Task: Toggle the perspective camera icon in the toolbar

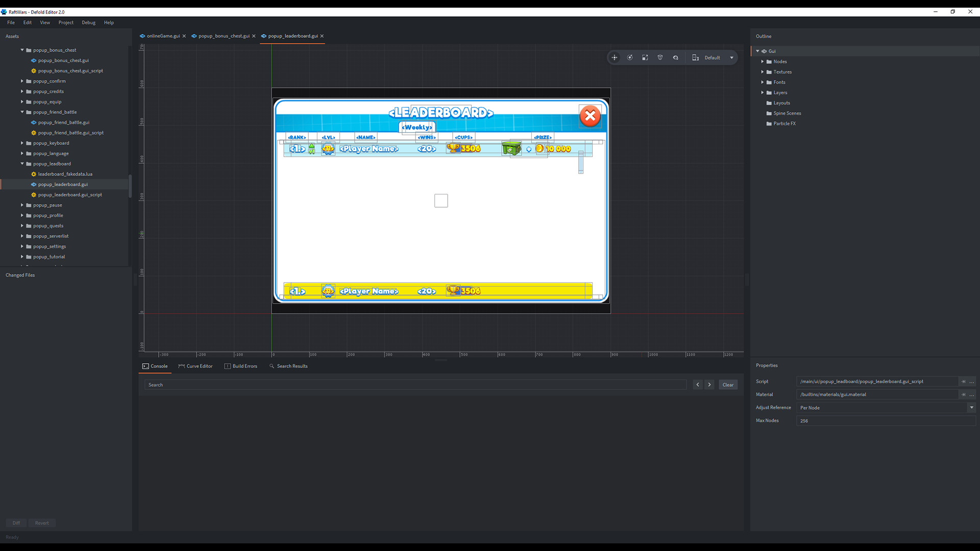Action: pos(660,58)
